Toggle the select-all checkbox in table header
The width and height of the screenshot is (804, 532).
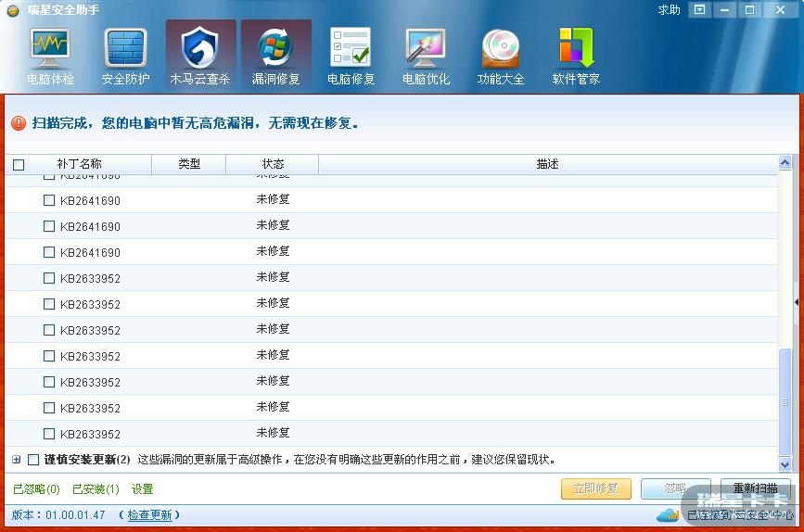19,165
